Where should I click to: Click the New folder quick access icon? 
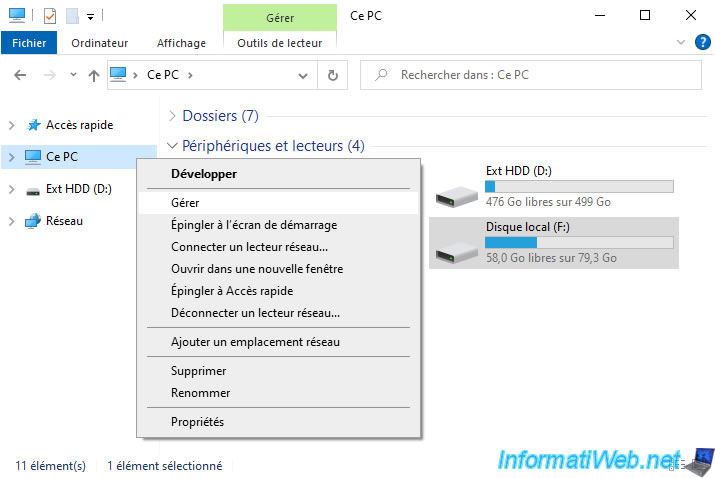(x=73, y=16)
